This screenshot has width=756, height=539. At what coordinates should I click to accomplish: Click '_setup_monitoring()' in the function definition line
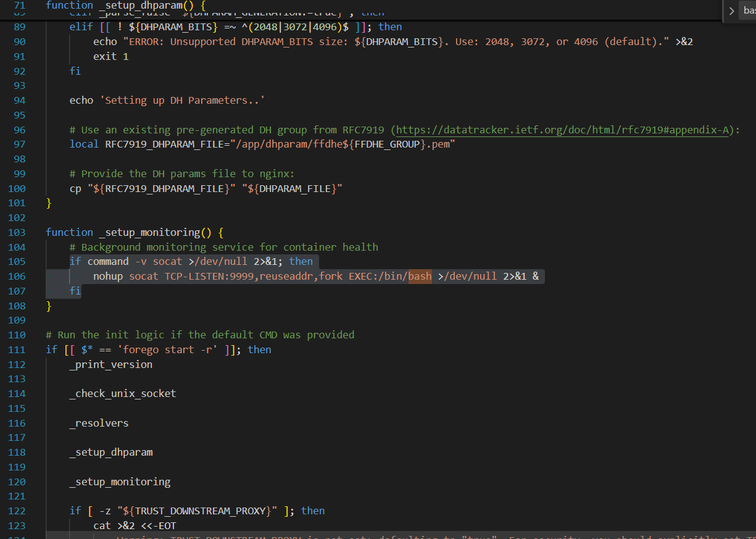[154, 232]
